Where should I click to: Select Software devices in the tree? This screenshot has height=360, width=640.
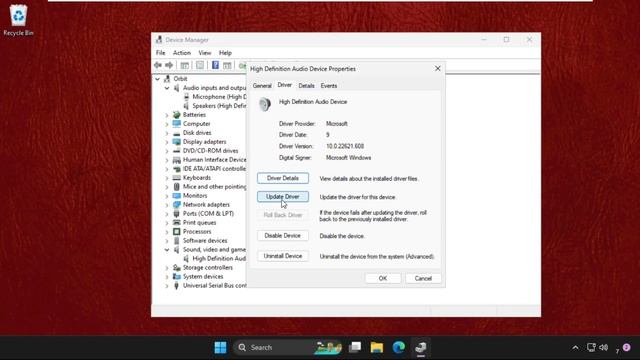pos(205,240)
